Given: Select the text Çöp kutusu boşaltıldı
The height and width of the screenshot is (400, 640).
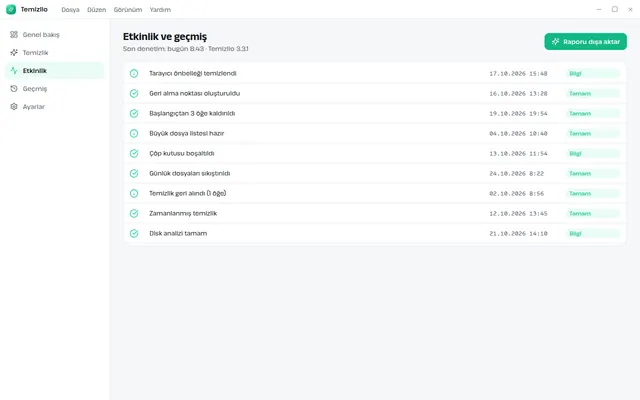Looking at the screenshot, I should [182, 153].
